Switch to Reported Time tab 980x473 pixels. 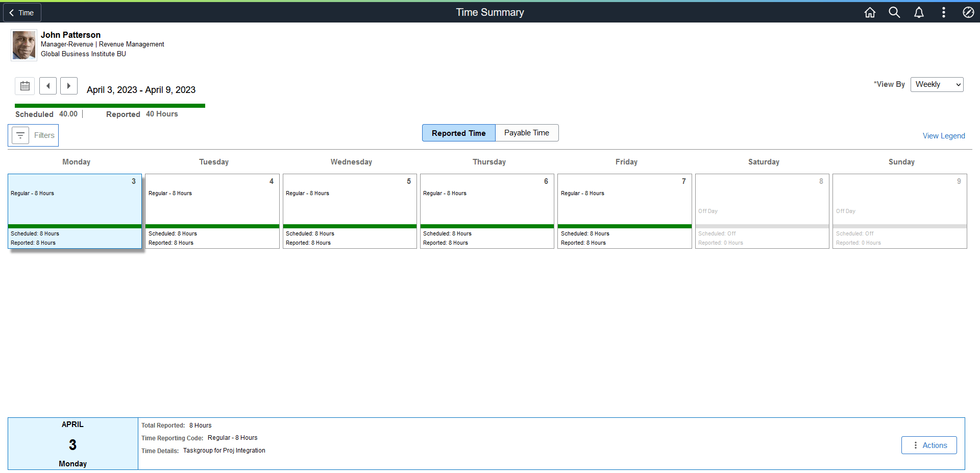459,133
